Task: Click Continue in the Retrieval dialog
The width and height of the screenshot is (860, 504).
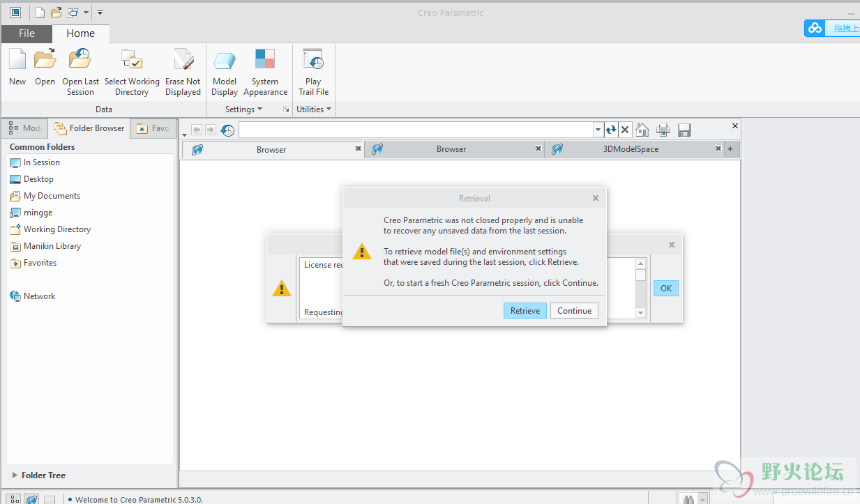Action: [575, 311]
